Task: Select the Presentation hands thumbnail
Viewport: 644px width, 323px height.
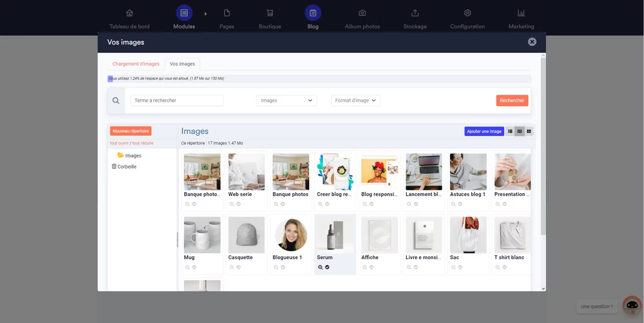Action: 513,172
